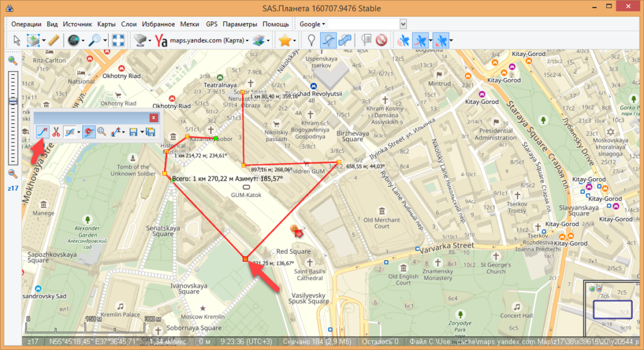The image size is (644, 350).
Task: Click the zoom-out magnifier below zoom slider
Action: tap(12, 174)
